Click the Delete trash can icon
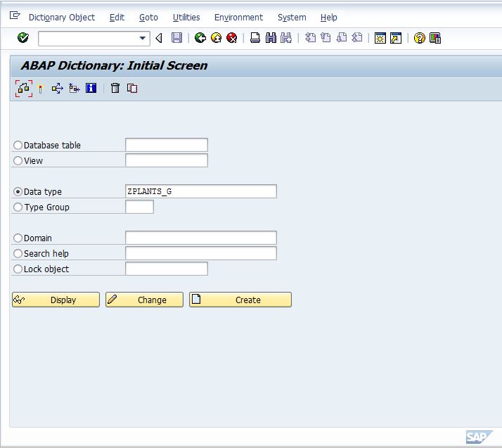 (x=115, y=88)
